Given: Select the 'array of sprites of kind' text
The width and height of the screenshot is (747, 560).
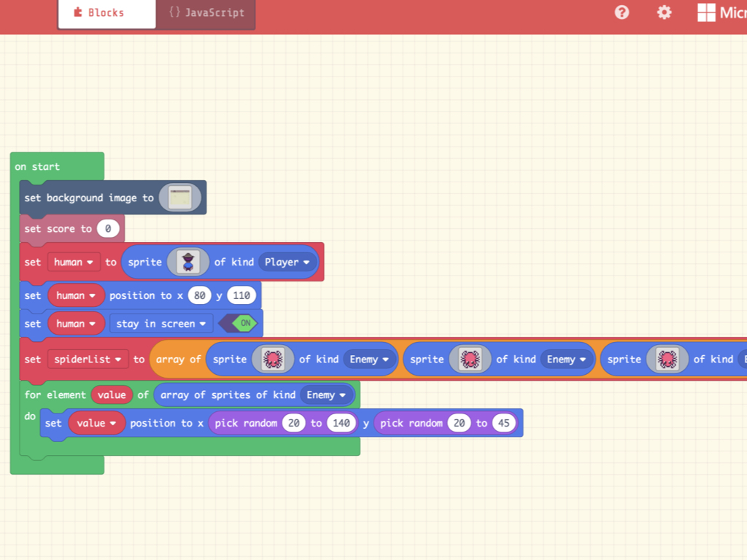Looking at the screenshot, I should point(228,394).
